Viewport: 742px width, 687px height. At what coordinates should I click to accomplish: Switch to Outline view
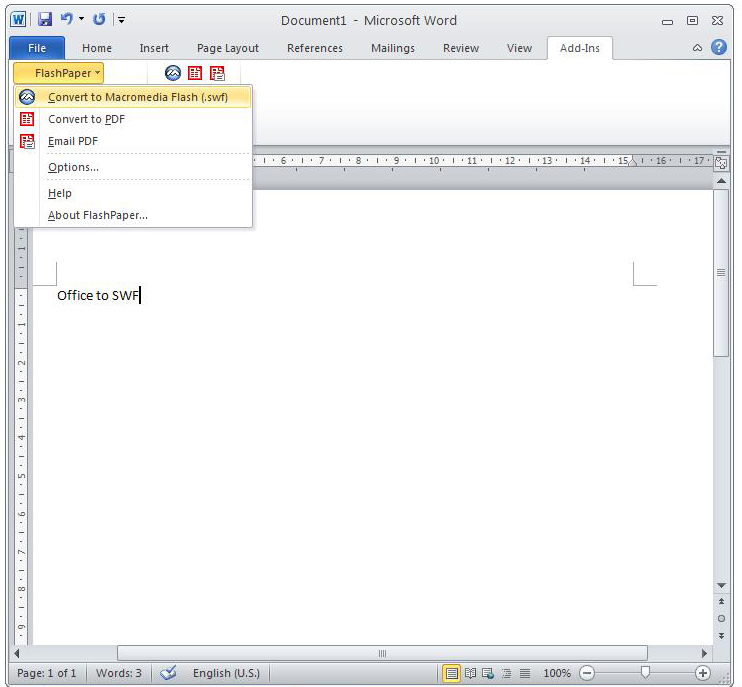click(506, 673)
